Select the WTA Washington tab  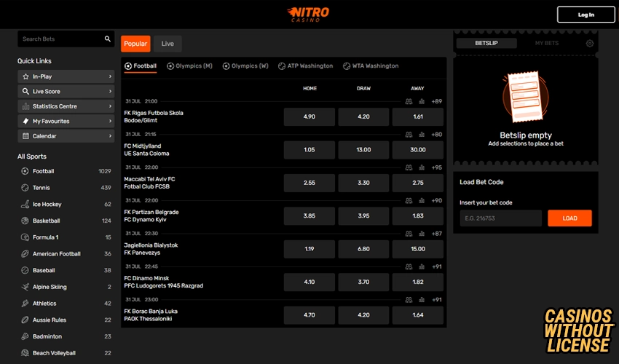point(371,66)
